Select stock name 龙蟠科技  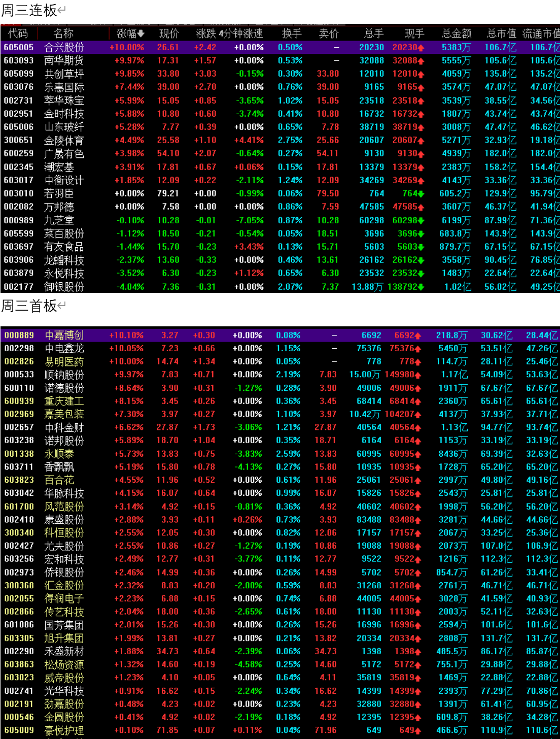[64, 260]
